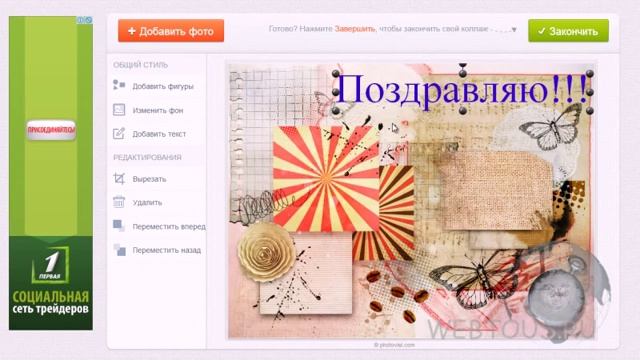This screenshot has width=640, height=360.
Task: Choose Удалить in the editing list
Action: 147,202
